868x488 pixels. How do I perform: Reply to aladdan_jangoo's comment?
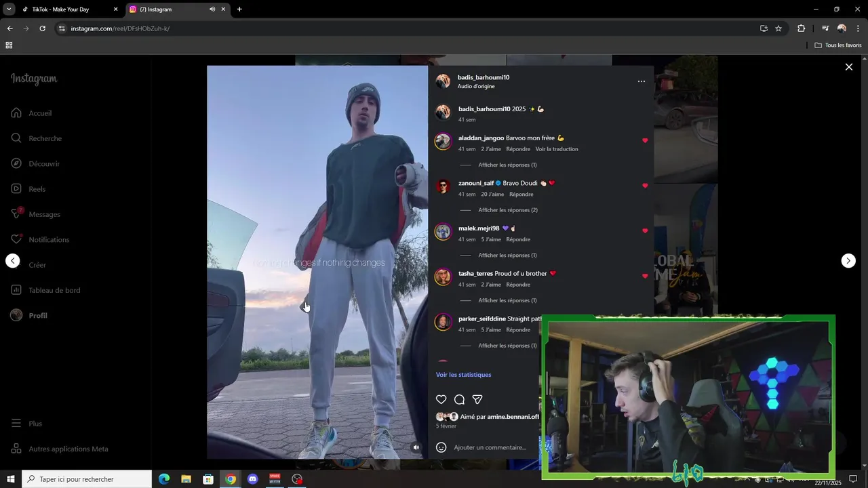(518, 149)
